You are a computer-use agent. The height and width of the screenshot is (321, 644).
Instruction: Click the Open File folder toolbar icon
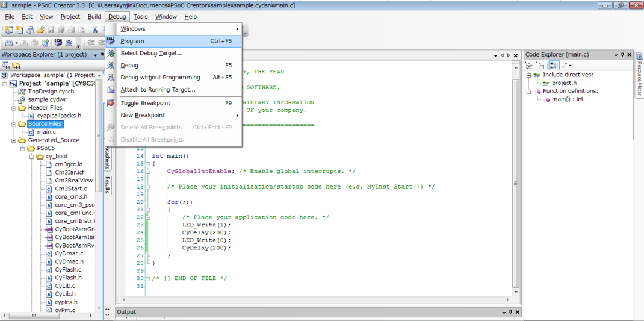pyautogui.click(x=40, y=30)
